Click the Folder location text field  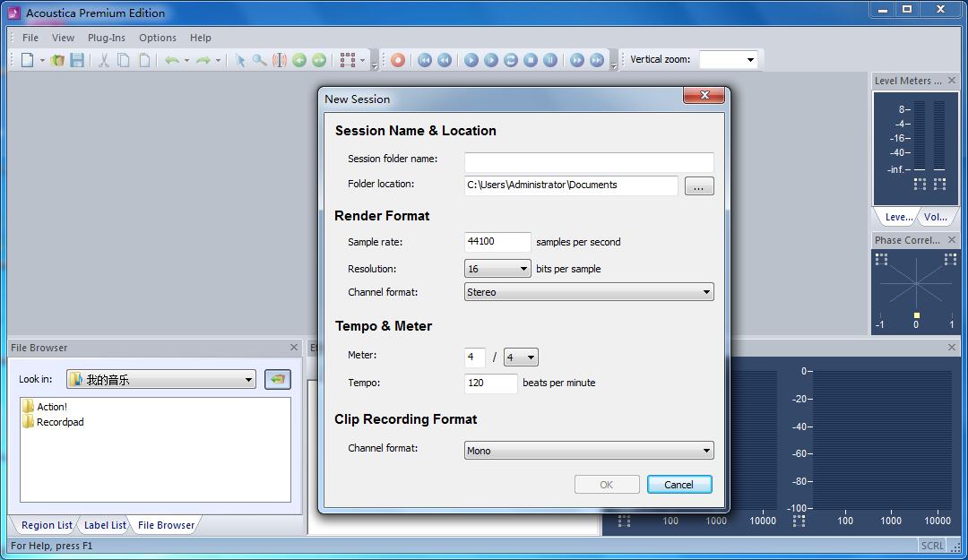pyautogui.click(x=571, y=185)
